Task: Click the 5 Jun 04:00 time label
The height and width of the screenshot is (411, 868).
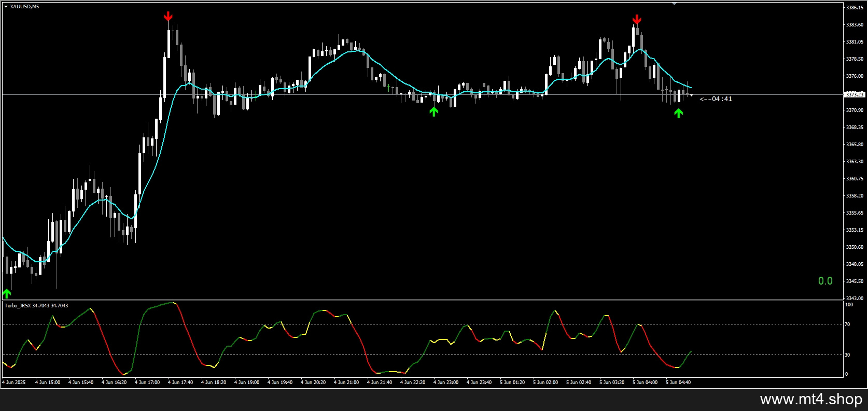Action: pos(645,382)
